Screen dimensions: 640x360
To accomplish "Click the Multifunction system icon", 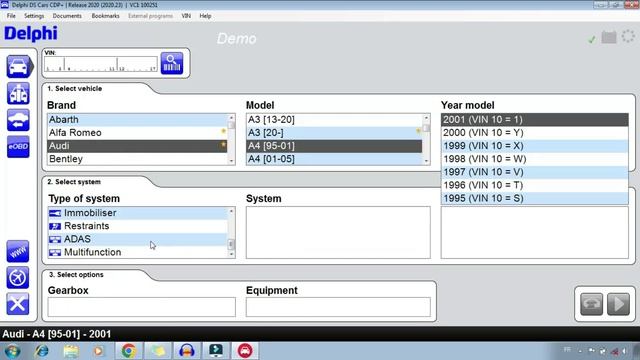I will point(55,252).
